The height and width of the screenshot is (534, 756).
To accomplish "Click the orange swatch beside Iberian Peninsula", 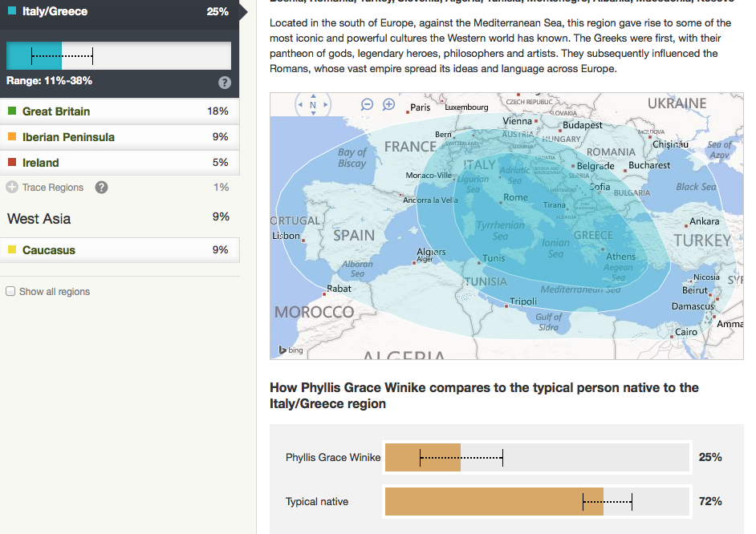I will pyautogui.click(x=12, y=137).
